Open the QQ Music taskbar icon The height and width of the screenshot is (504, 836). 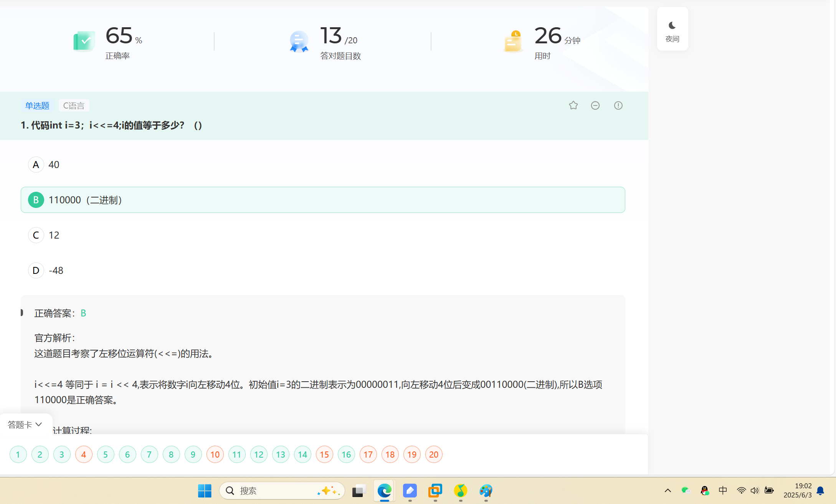pyautogui.click(x=460, y=491)
